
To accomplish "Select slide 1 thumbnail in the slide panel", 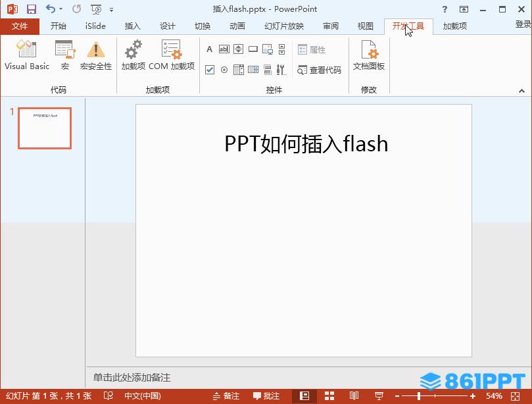I will pos(45,128).
